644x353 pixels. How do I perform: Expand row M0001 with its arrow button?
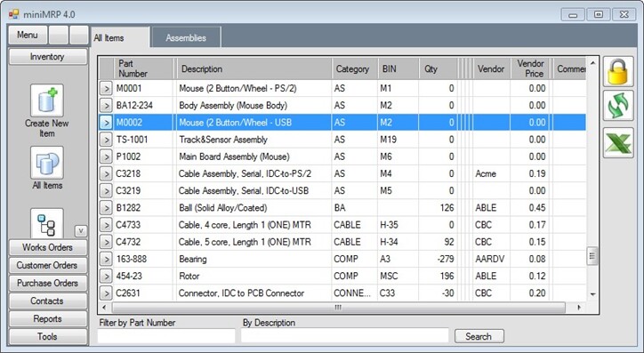click(x=106, y=88)
